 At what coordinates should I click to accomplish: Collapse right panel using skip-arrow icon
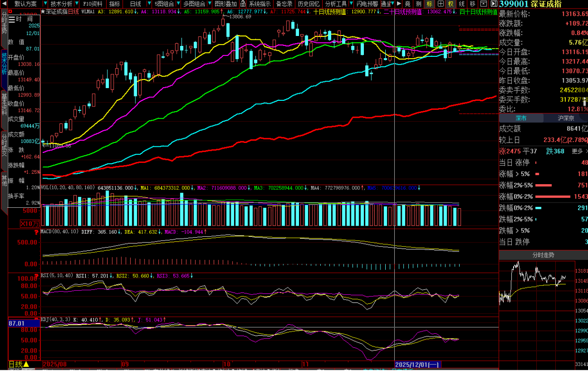coord(494,4)
